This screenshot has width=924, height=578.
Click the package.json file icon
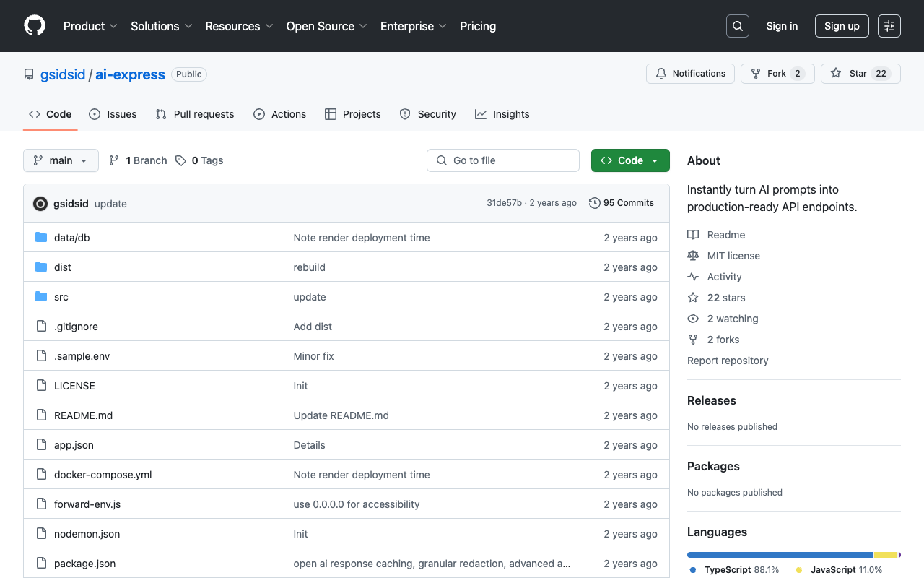41,564
